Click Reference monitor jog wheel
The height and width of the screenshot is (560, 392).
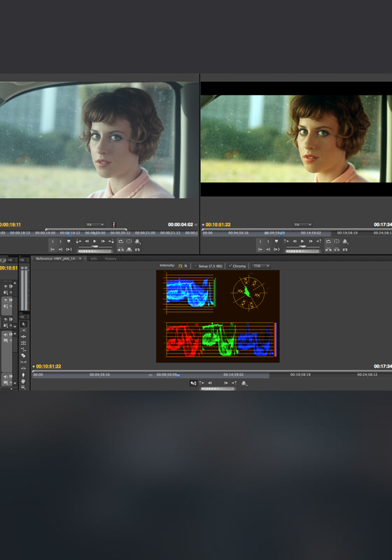coord(218,388)
